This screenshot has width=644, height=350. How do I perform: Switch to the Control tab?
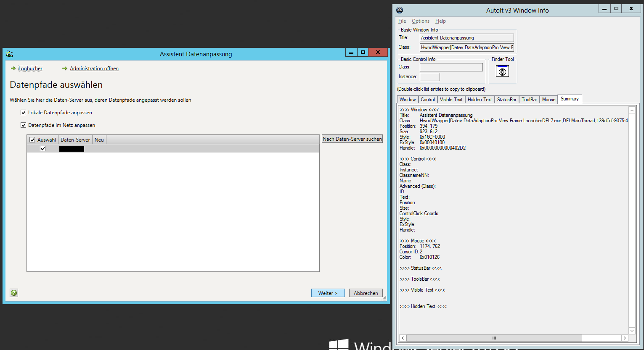[x=427, y=100]
